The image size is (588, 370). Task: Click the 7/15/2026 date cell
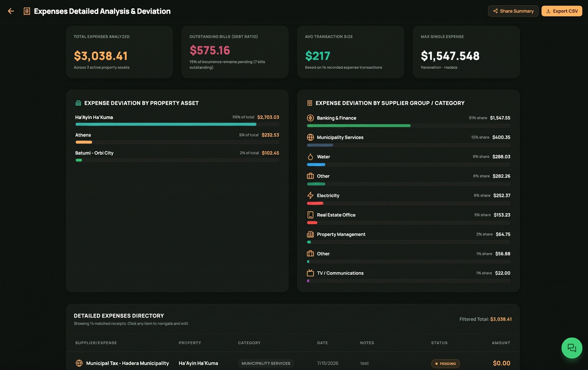[328, 363]
